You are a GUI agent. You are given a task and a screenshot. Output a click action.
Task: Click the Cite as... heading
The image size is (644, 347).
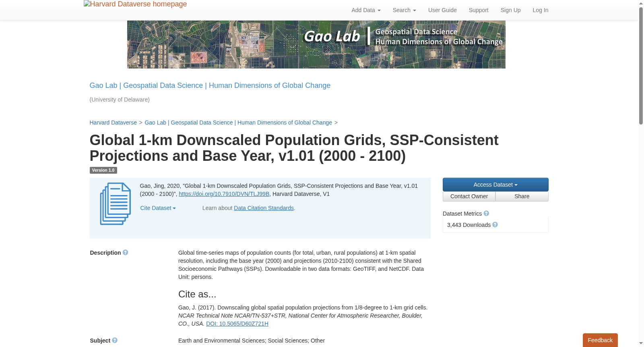tap(197, 294)
